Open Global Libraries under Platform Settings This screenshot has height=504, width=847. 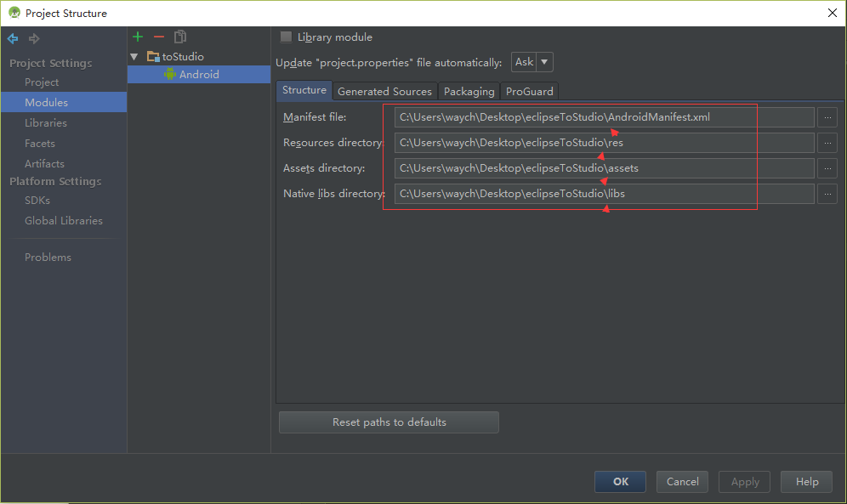pyautogui.click(x=64, y=221)
